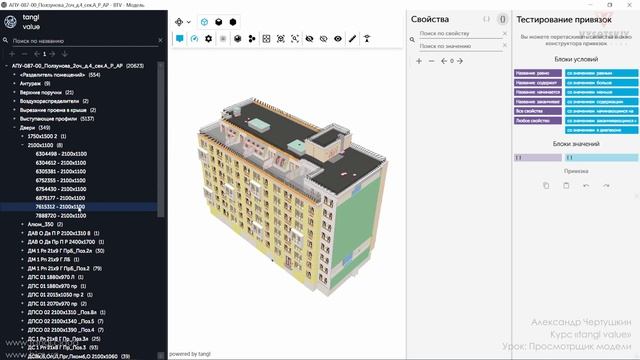Click the ДМ 1 Рп 21x9 Г Прб_Поз.2 (79) row
The image size is (640, 360).
point(64,269)
